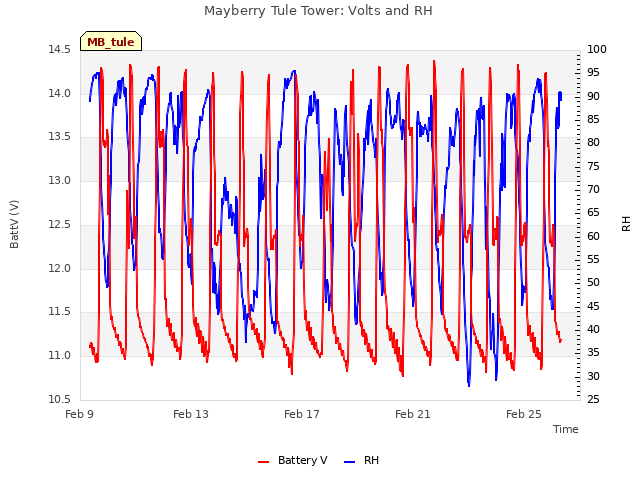Click the RH right axis title
The width and height of the screenshot is (640, 480).
626,224
